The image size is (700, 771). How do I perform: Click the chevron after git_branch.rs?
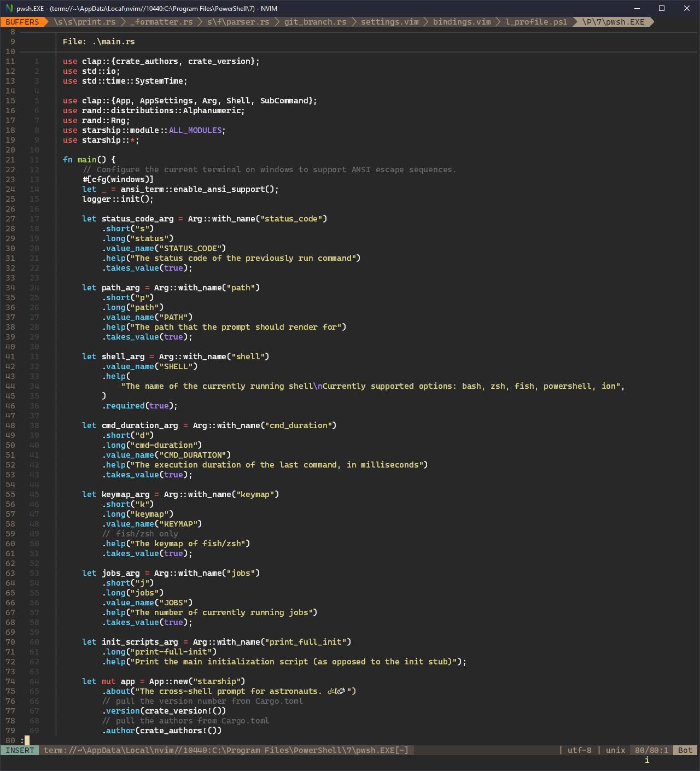click(355, 22)
